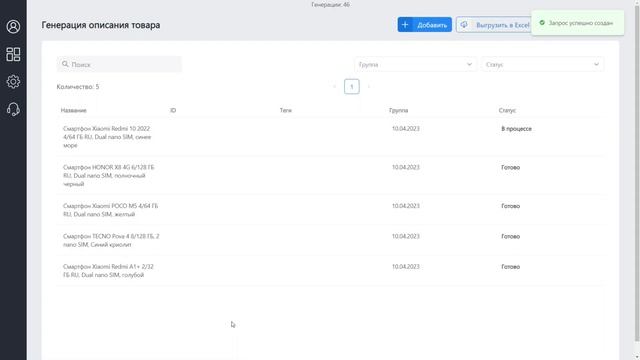Open Xiaomi POCO M5 4/64 row
Screen dimensions: 640x360
click(x=331, y=210)
